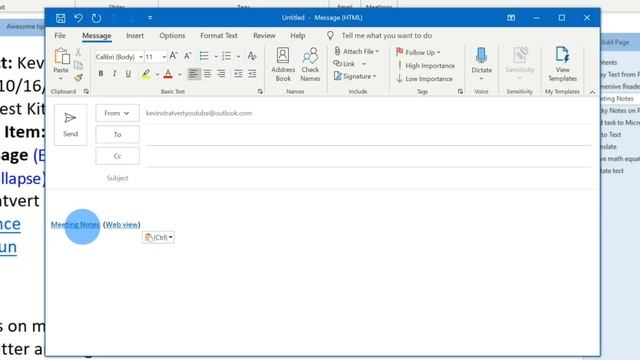Toggle ribbon display options icon
The height and width of the screenshot is (360, 640).
coord(511,18)
